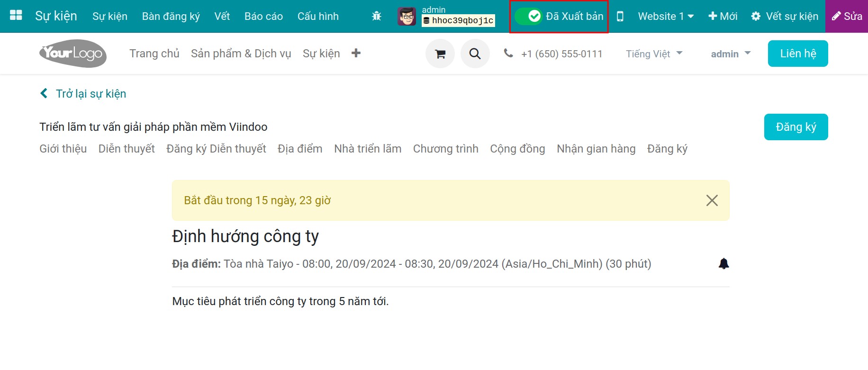Open the Sự kiện top menu

point(110,16)
